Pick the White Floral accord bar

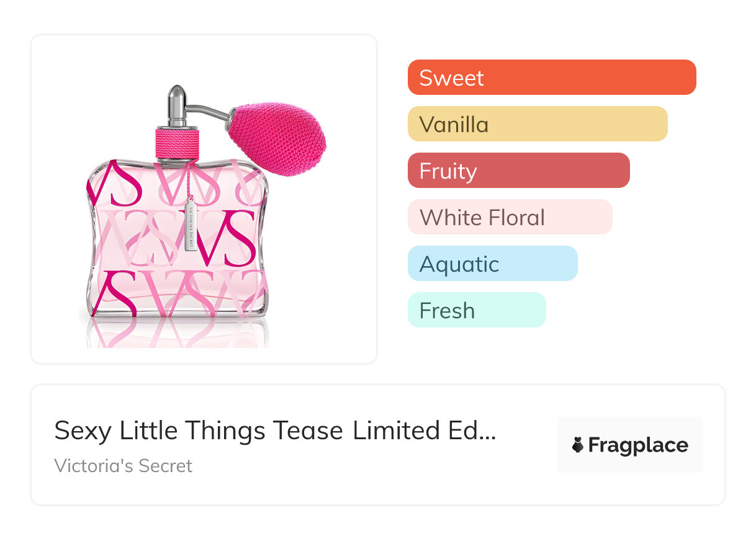point(510,217)
